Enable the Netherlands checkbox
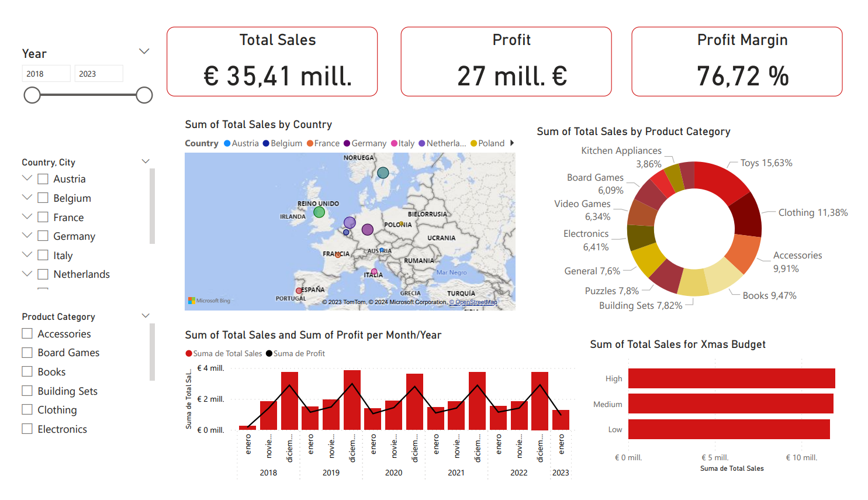 [x=43, y=274]
